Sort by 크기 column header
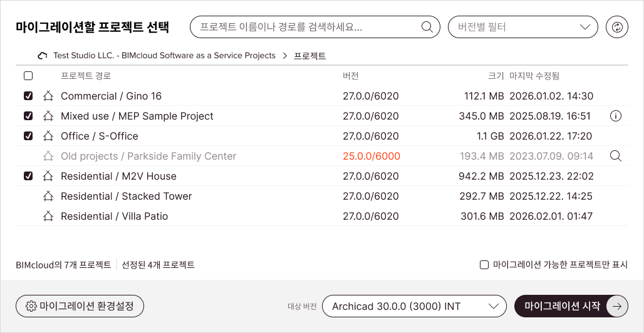 (496, 76)
